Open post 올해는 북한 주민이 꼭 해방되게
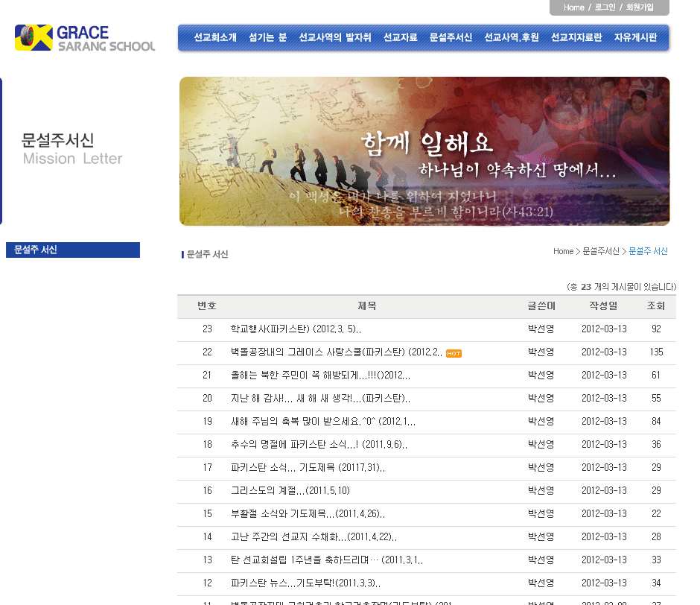Viewport: 700px width, 605px height. click(320, 376)
